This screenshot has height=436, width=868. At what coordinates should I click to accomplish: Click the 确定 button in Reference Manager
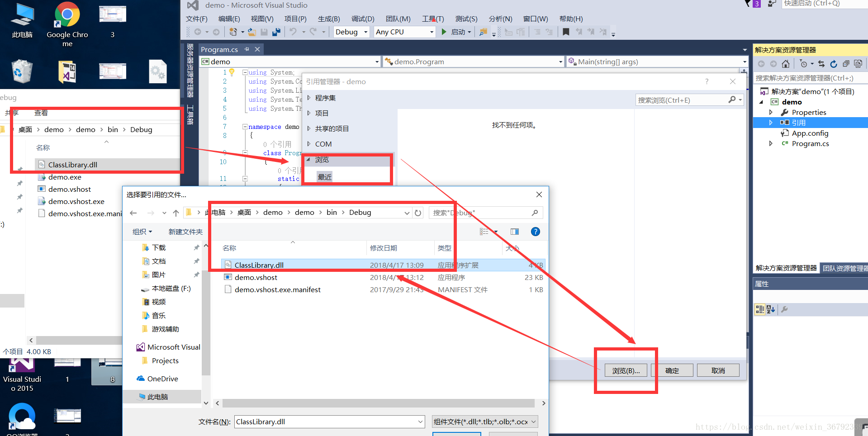click(672, 370)
